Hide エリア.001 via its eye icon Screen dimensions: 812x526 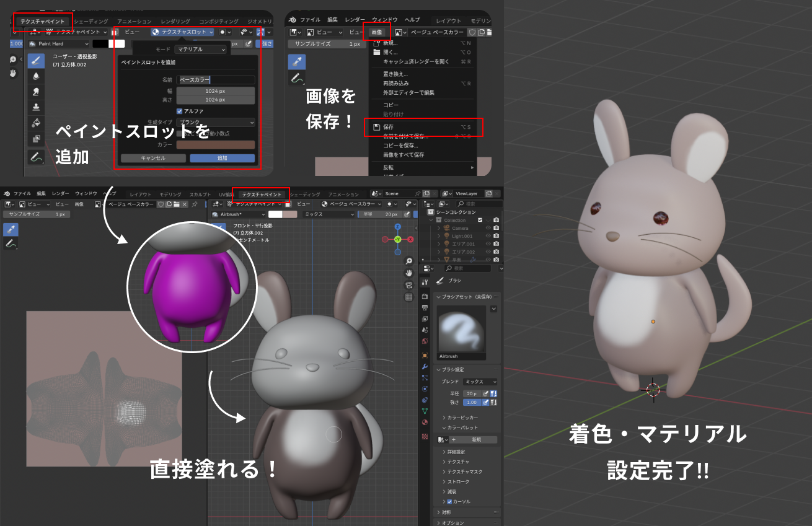[x=488, y=244]
